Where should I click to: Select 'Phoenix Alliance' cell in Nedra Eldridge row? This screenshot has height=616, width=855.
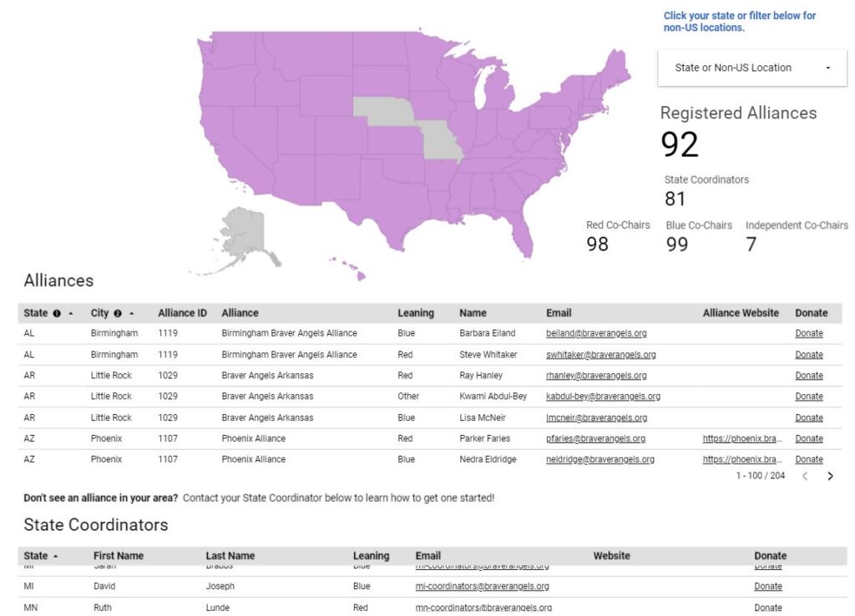[253, 459]
